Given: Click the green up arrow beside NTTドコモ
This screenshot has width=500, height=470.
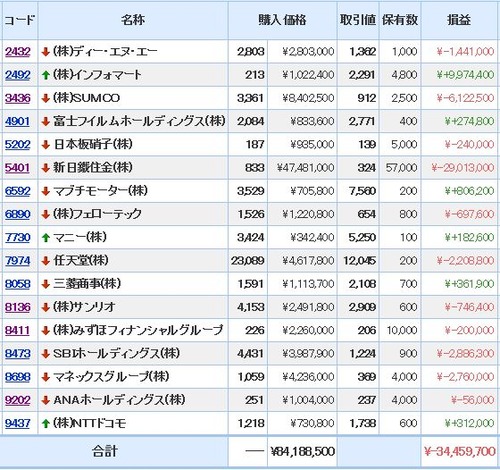Looking at the screenshot, I should (x=46, y=424).
